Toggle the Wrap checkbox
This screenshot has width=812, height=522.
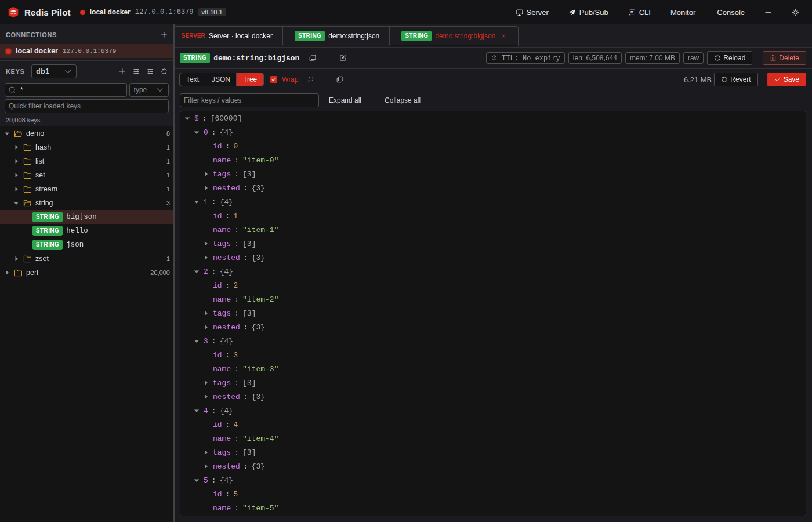274,79
